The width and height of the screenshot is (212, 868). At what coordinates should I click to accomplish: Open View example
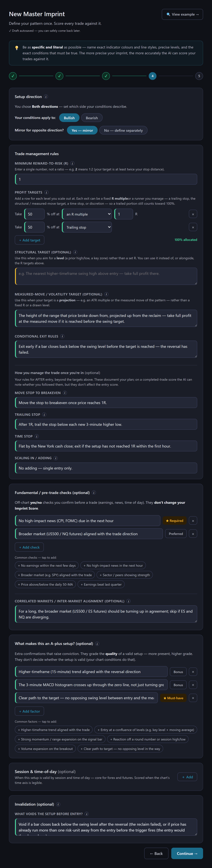tap(182, 15)
